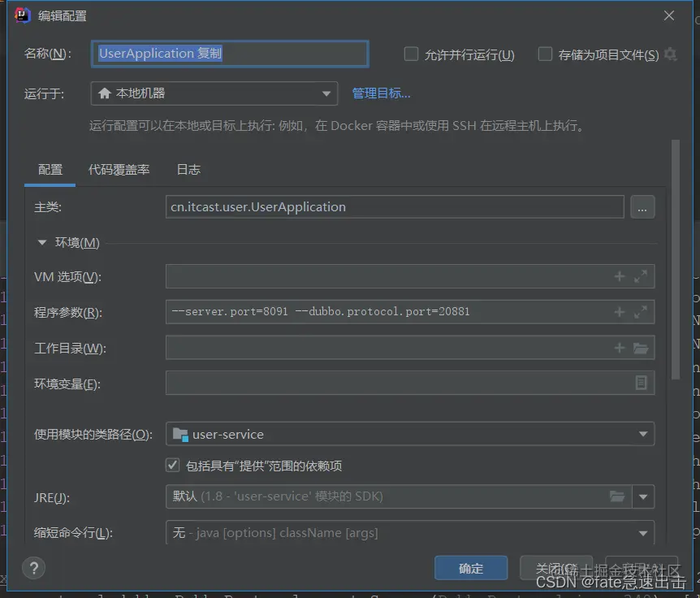The height and width of the screenshot is (598, 700).
Task: Enable 允许并行运行 checkbox
Action: 411,54
